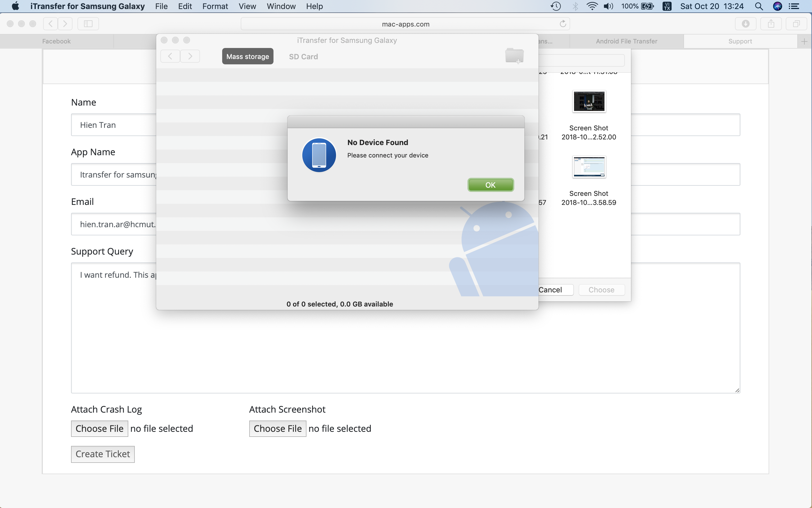Click OK in No Device Found alert
Screen dimensions: 812x508
click(491, 185)
